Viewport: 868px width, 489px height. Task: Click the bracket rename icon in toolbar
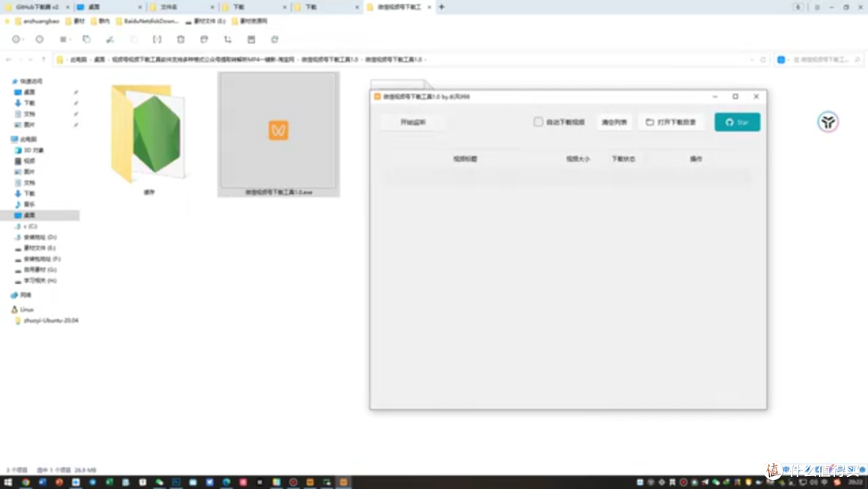tap(158, 39)
